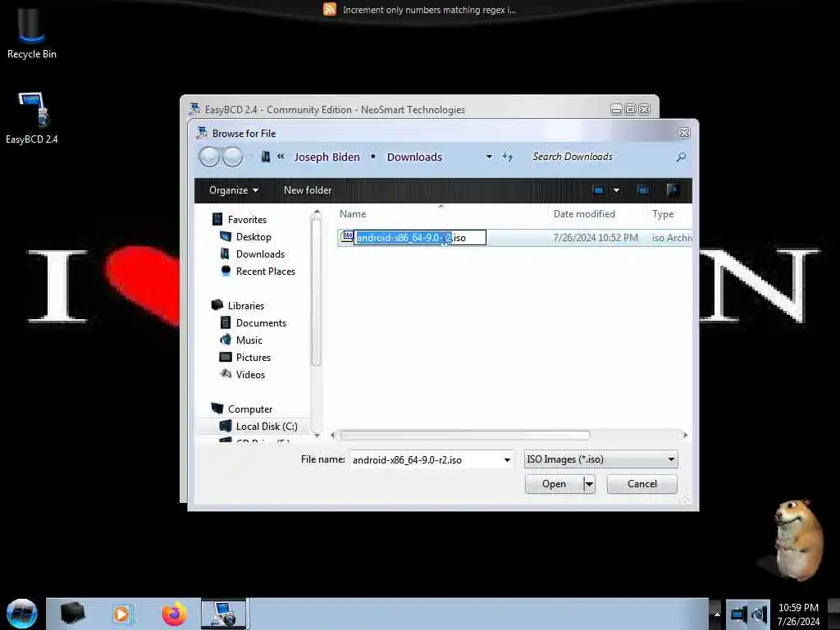The height and width of the screenshot is (630, 840).
Task: Open the help icon in dialog toolbar
Action: (673, 190)
